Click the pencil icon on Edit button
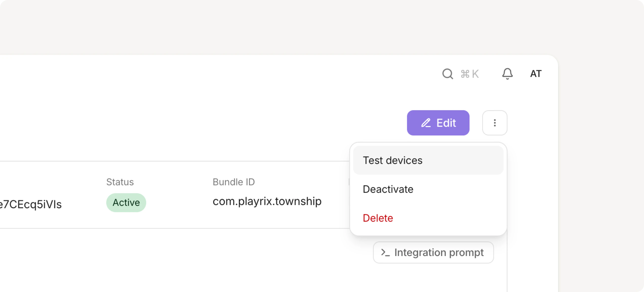The height and width of the screenshot is (292, 644). 426,123
